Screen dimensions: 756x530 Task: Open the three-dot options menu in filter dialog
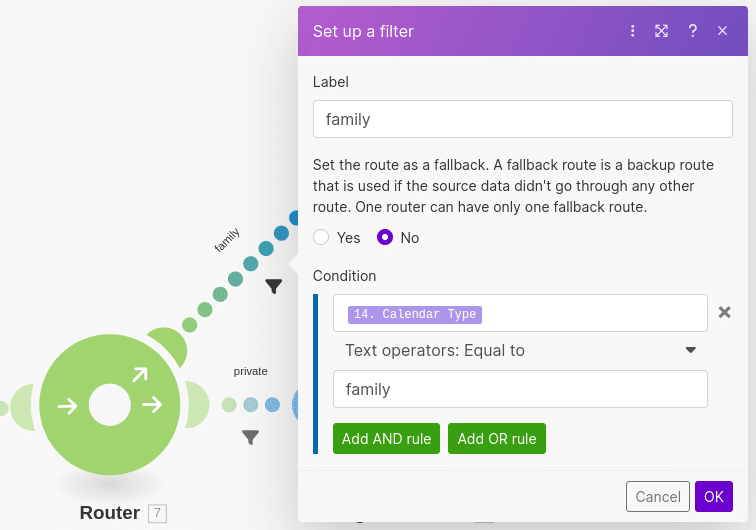pyautogui.click(x=633, y=31)
